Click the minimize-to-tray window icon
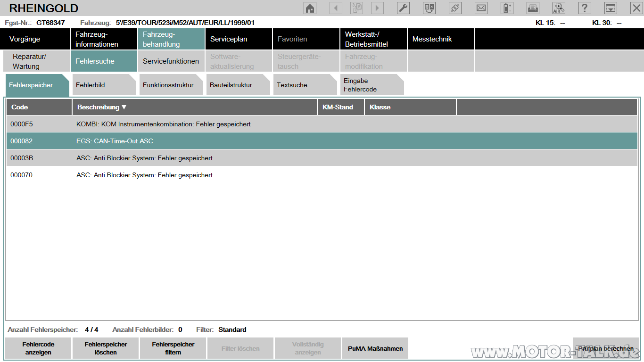 [611, 8]
